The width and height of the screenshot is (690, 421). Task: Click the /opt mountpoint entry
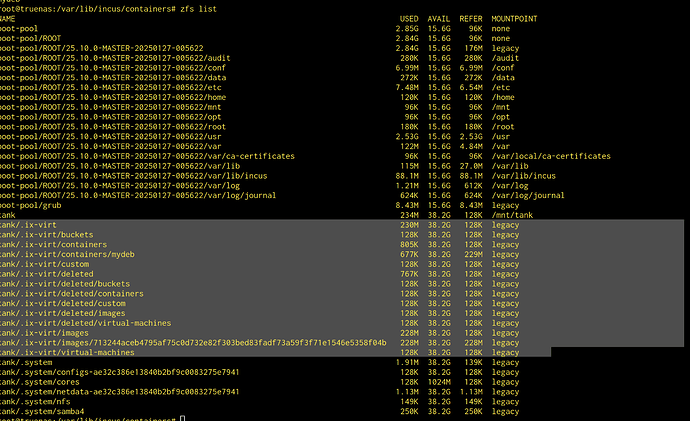tap(501, 117)
